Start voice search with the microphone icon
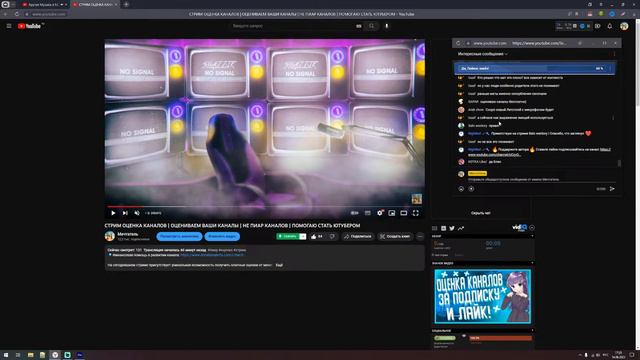Viewport: 640px width, 360px height. click(387, 26)
